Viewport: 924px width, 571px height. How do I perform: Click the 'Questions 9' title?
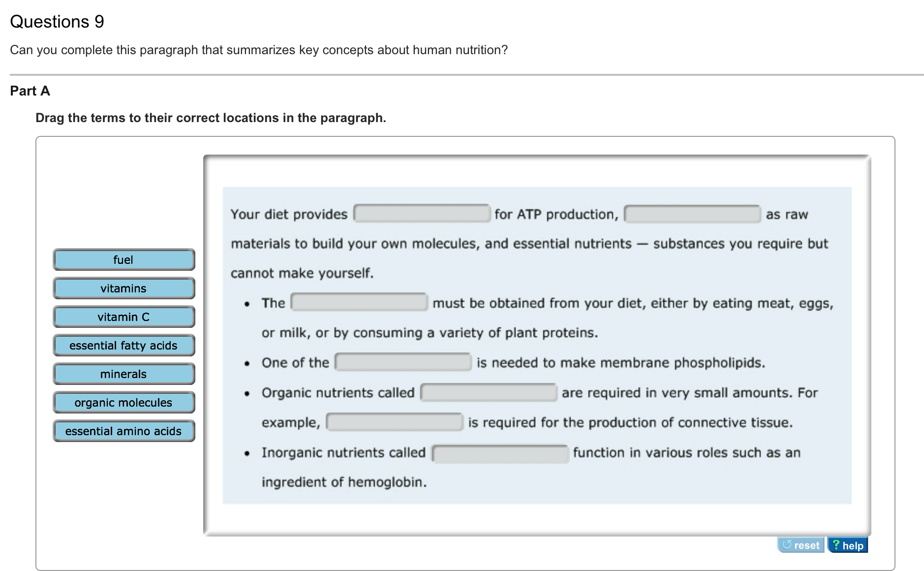[x=57, y=22]
